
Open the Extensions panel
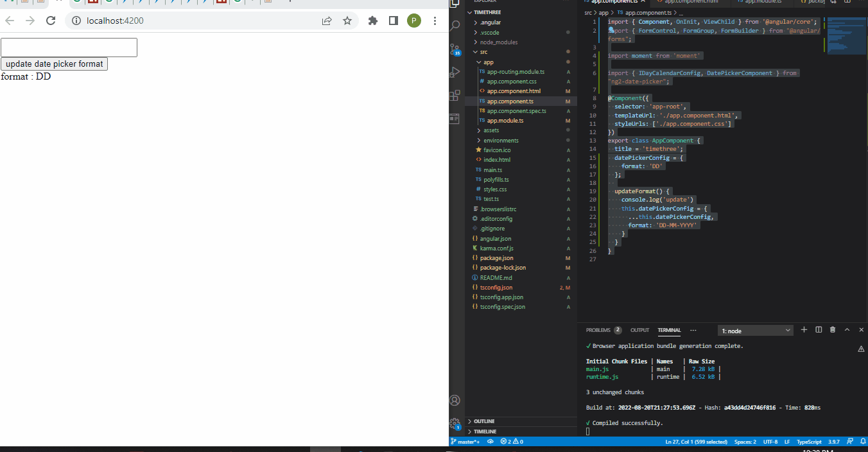pyautogui.click(x=455, y=94)
